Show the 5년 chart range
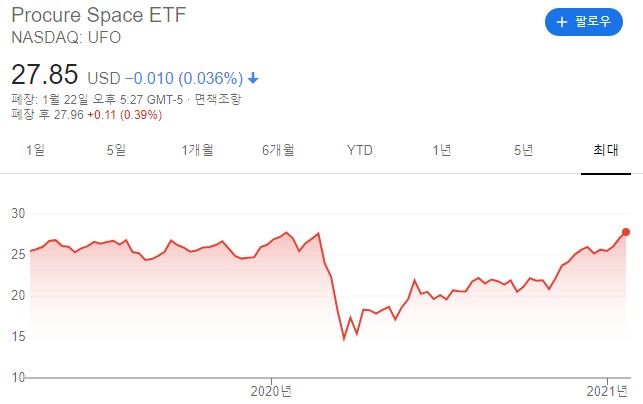This screenshot has width=643, height=404. (x=523, y=150)
